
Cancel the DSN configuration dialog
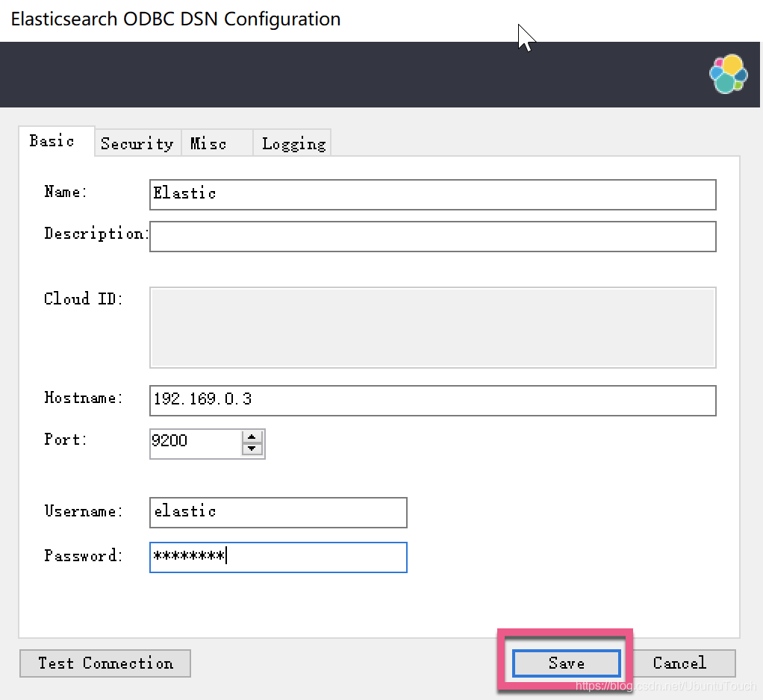tap(679, 663)
